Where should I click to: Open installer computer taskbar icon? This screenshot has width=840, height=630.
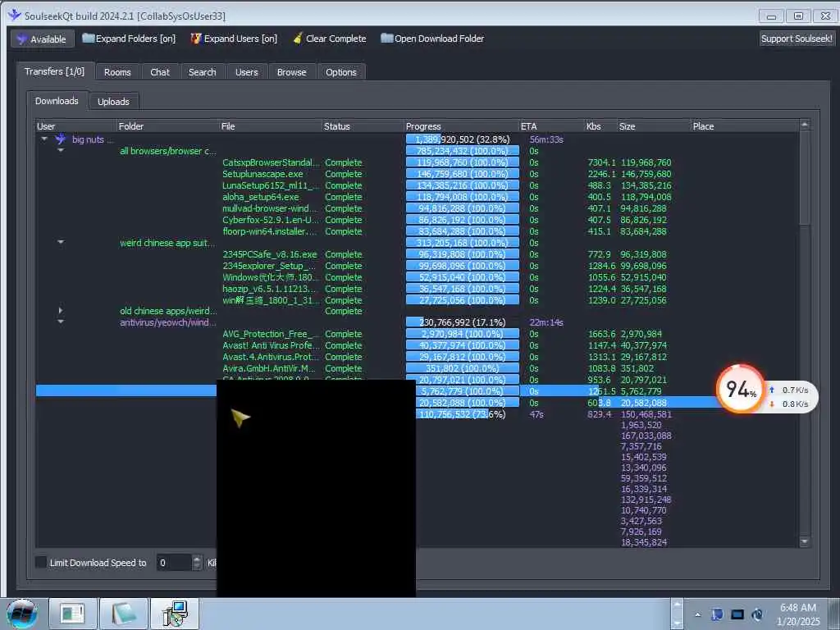[x=175, y=614]
